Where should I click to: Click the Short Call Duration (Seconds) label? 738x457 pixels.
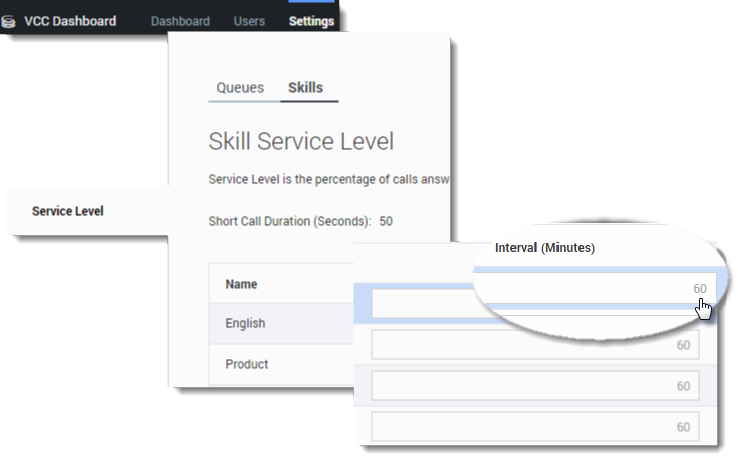290,221
